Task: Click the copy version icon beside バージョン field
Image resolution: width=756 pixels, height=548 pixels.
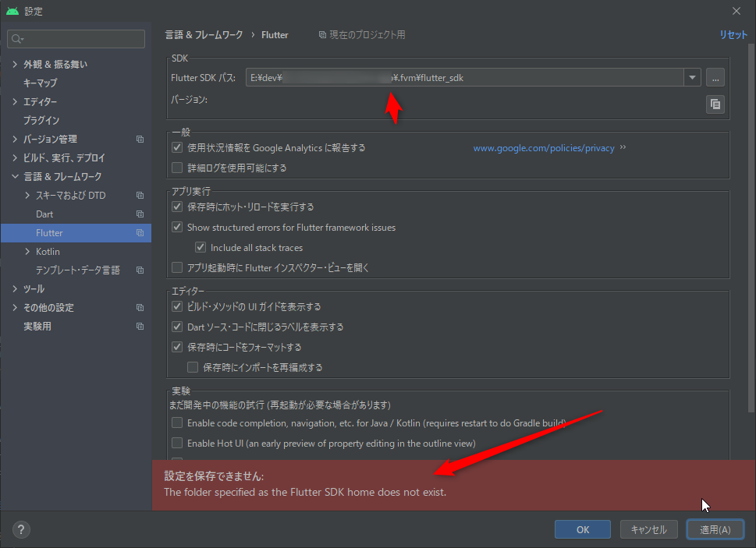Action: [715, 104]
